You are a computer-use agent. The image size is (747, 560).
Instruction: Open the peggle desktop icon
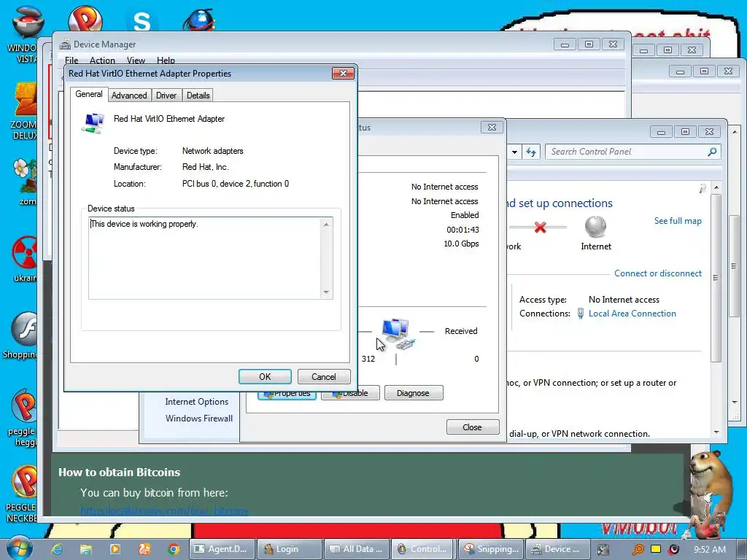coord(23,418)
